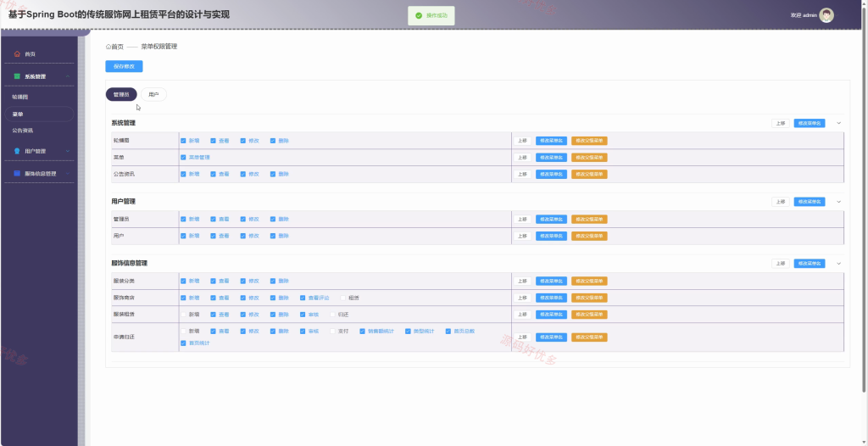
Task: Click the 保存修改 button
Action: coord(124,66)
